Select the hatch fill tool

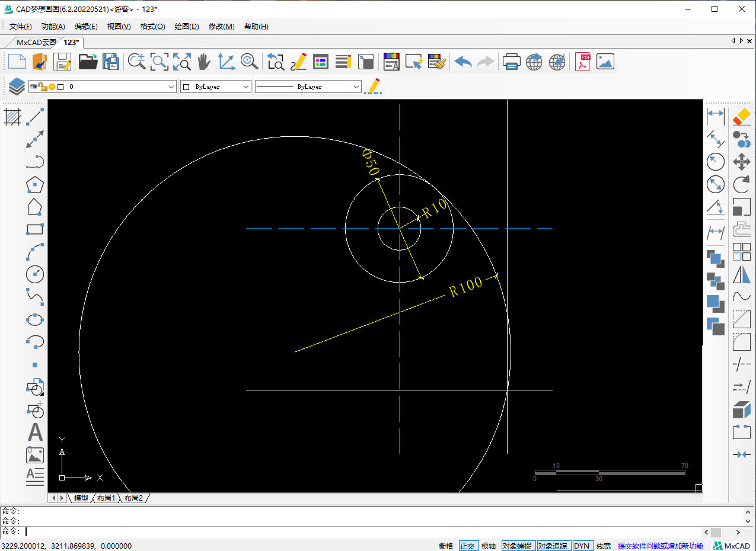[x=12, y=116]
